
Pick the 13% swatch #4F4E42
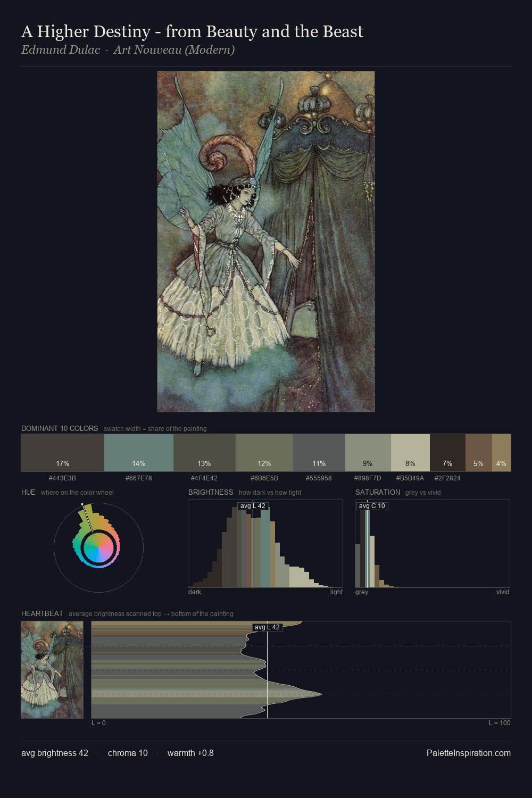[204, 453]
